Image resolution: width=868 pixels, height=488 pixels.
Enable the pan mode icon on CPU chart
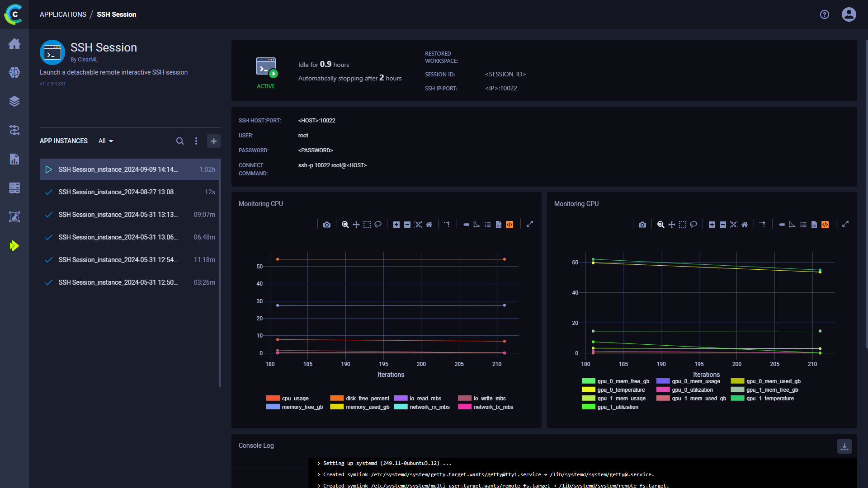point(356,225)
